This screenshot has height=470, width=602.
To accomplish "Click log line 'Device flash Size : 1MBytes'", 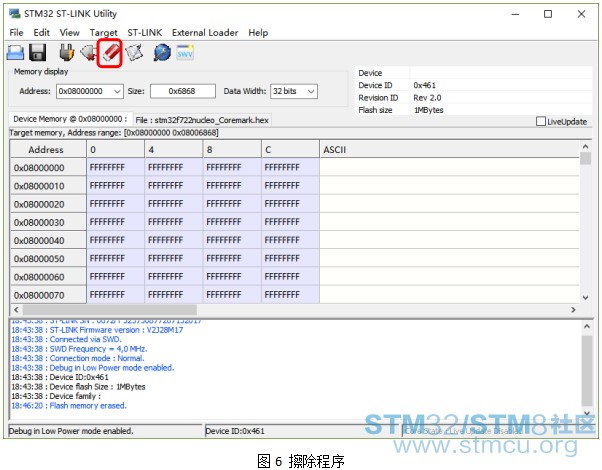I will [78, 387].
